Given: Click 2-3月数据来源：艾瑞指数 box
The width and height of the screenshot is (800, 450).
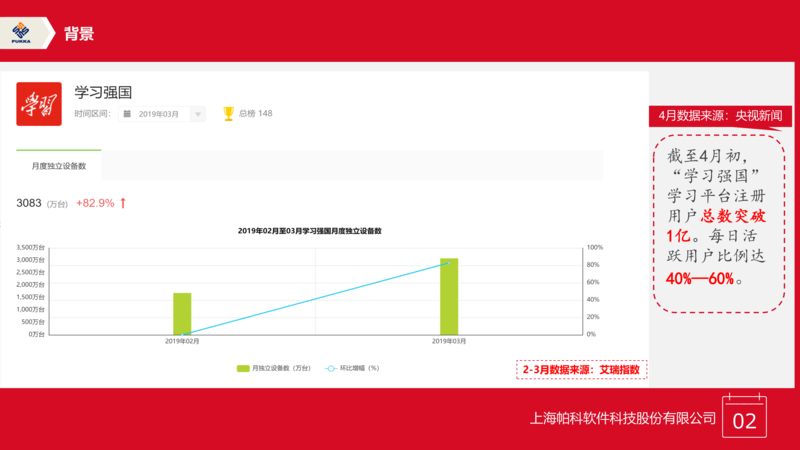Looking at the screenshot, I should click(581, 370).
